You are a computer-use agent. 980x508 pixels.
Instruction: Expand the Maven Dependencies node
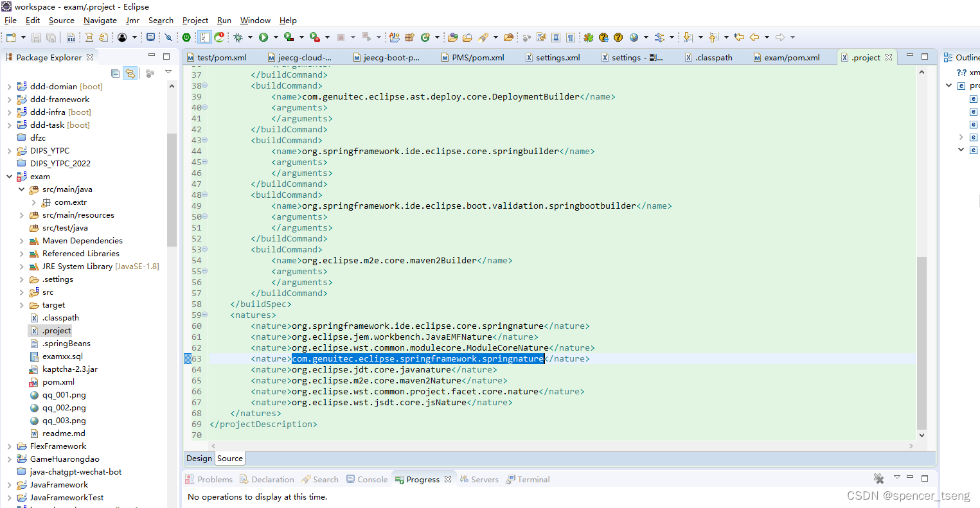(x=21, y=241)
